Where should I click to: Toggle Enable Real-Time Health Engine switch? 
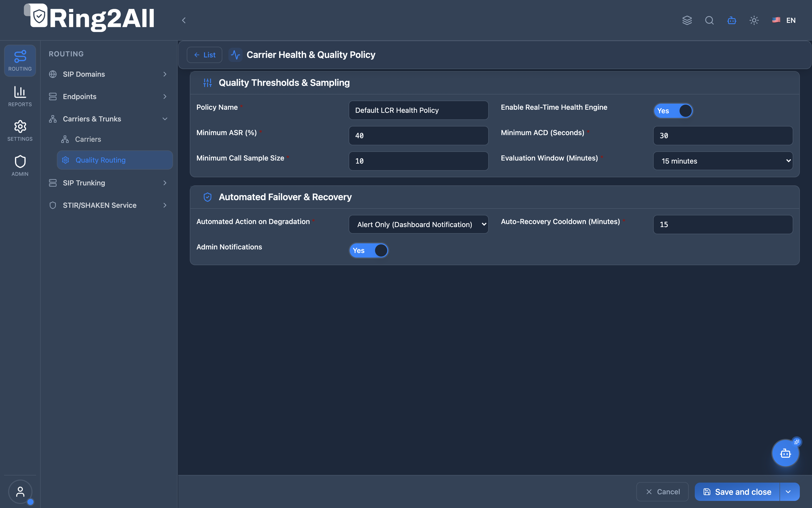(673, 110)
